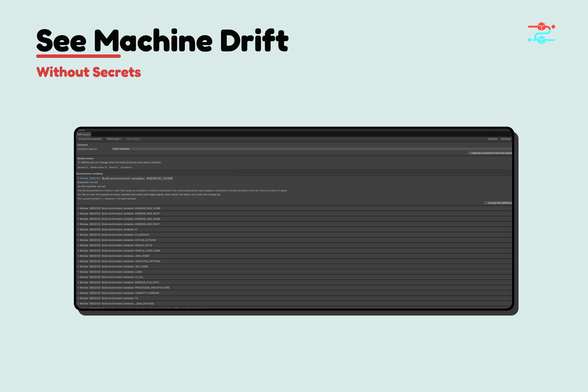The image size is (588, 392).
Task: Click the Open report button
Action: pyautogui.click(x=133, y=139)
